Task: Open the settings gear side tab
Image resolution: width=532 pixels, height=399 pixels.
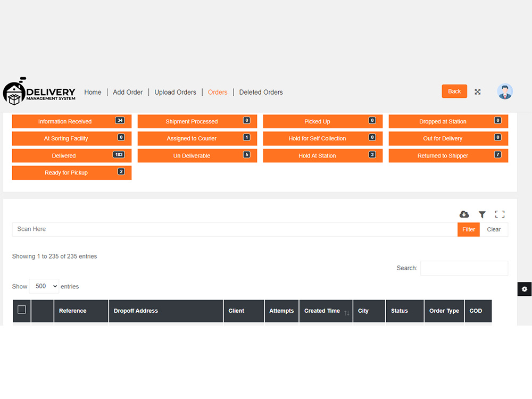Action: tap(525, 289)
